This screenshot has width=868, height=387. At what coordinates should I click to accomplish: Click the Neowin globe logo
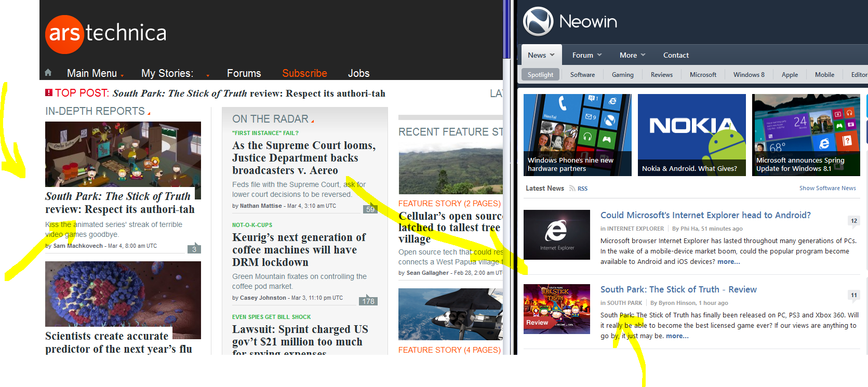tap(538, 21)
